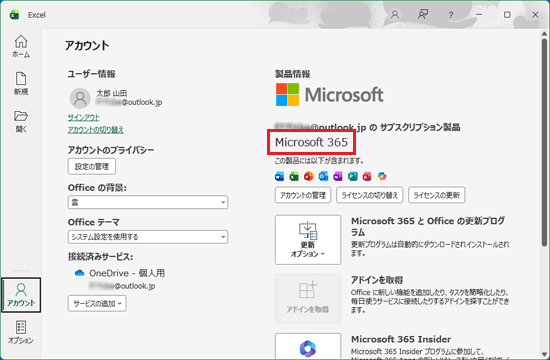Open the サービスの追加 dropdown

pyautogui.click(x=97, y=304)
